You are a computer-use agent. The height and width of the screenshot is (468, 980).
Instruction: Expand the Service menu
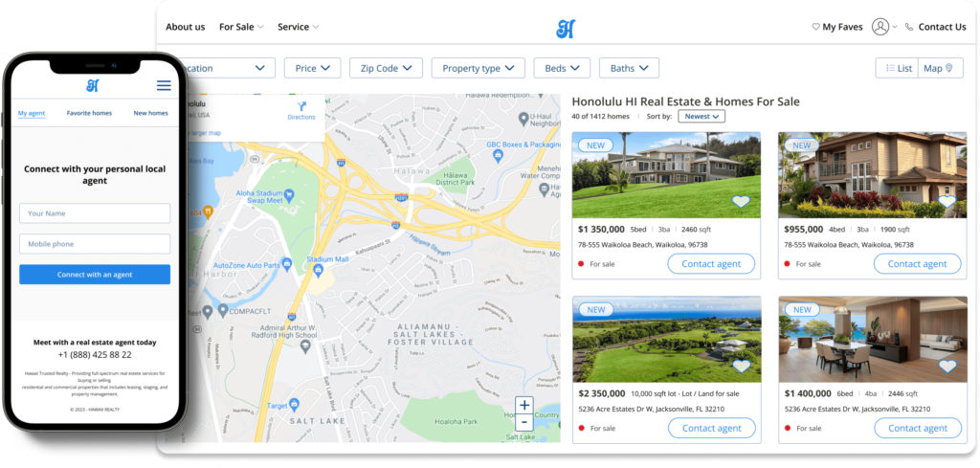click(299, 27)
